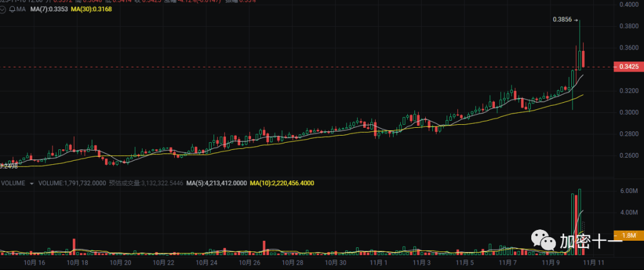Click the 11月 5 date label
This screenshot has width=644, height=270.
pyautogui.click(x=465, y=262)
